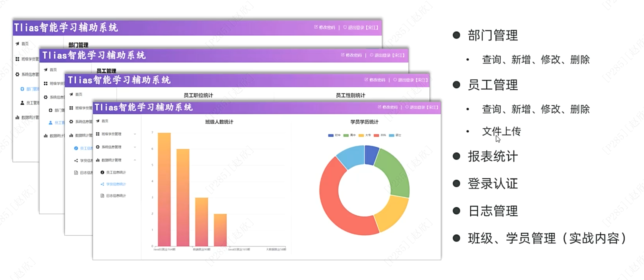Toggle the 本科 legend item in the donut chart
Viewport: 644px width, 280px height.
pos(380,135)
